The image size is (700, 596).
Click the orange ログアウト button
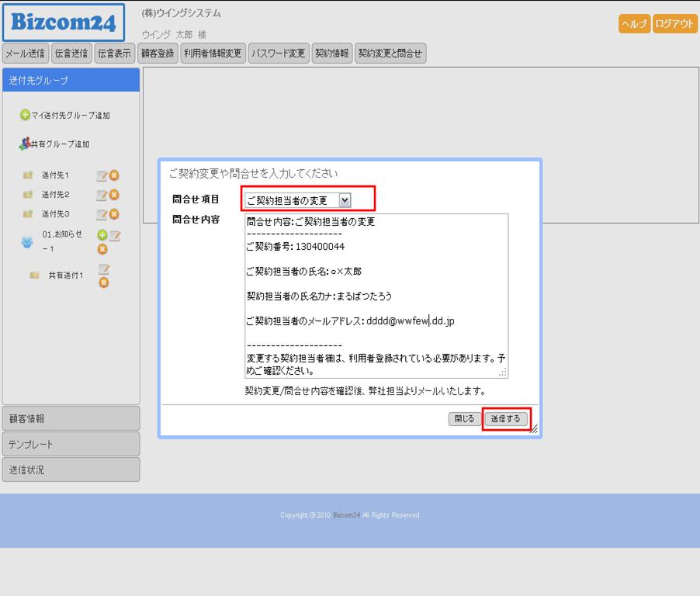674,24
